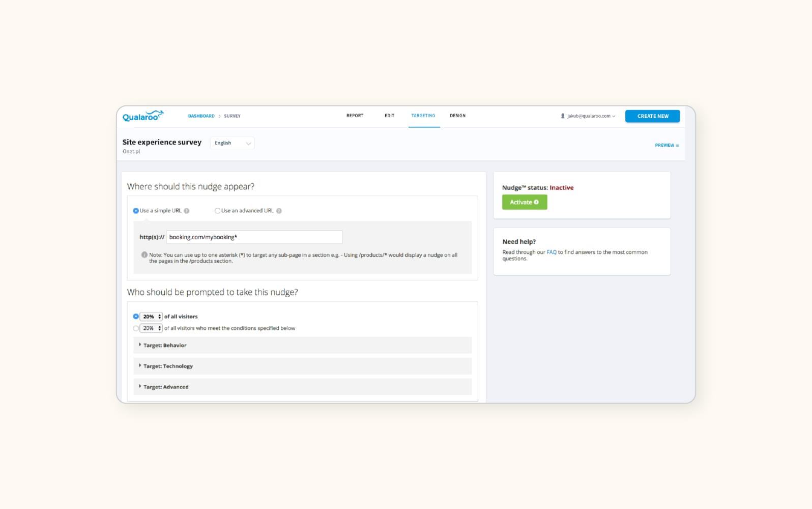Expand Target: Behavior section

302,345
